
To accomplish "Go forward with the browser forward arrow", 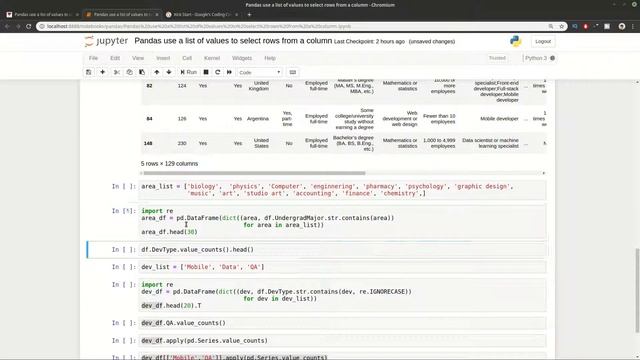I will [18, 26].
